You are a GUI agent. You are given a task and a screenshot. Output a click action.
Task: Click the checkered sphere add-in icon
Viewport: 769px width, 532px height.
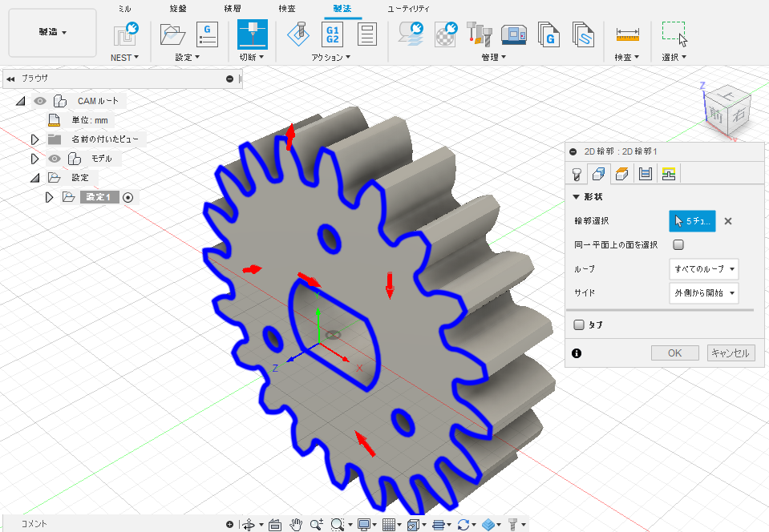coord(445,34)
